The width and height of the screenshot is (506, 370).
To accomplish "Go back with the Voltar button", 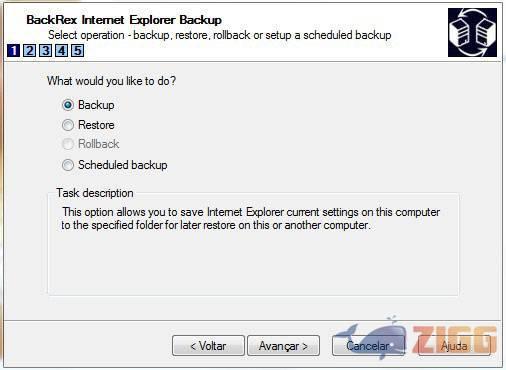I will pos(208,346).
